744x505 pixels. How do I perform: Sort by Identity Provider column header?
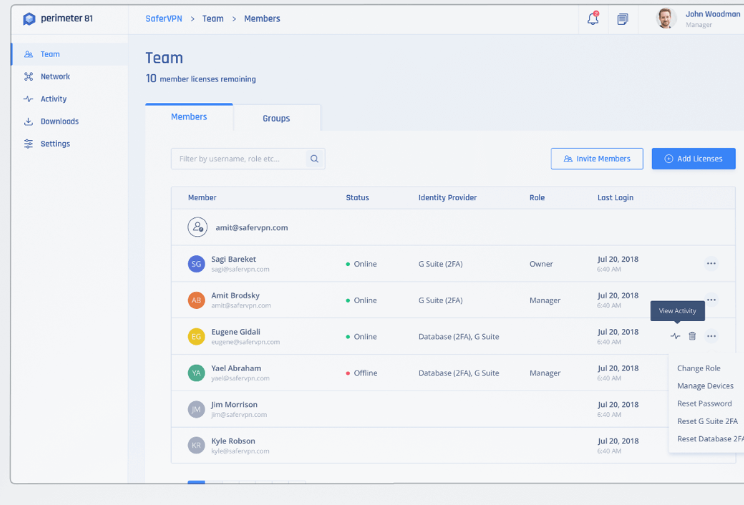tap(447, 197)
